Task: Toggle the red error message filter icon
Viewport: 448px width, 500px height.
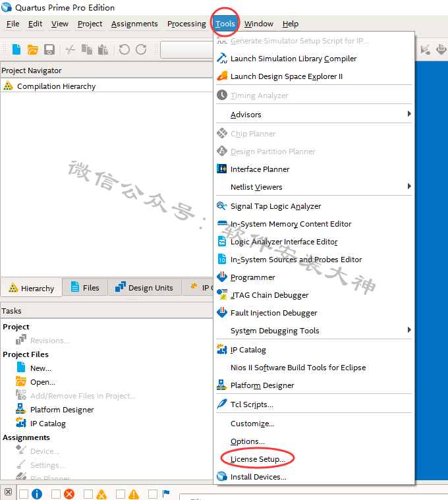Action: tap(69, 494)
